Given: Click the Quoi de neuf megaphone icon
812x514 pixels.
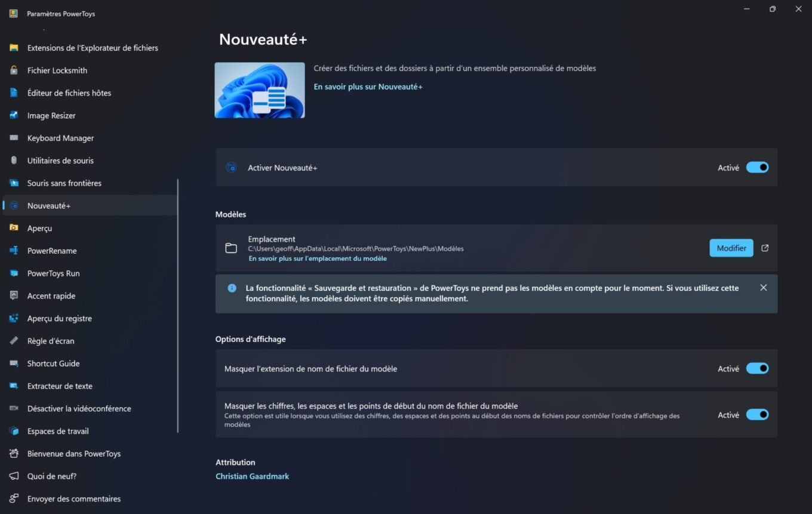Looking at the screenshot, I should coord(14,476).
